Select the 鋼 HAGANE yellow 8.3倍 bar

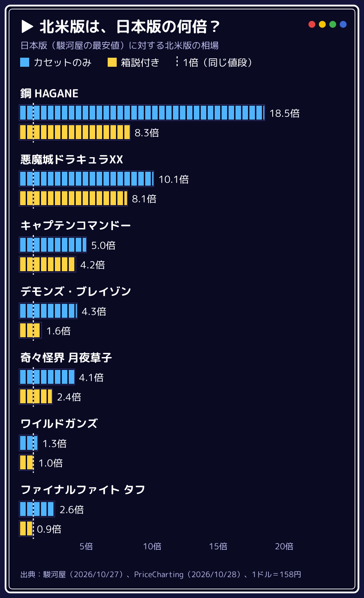click(x=75, y=132)
